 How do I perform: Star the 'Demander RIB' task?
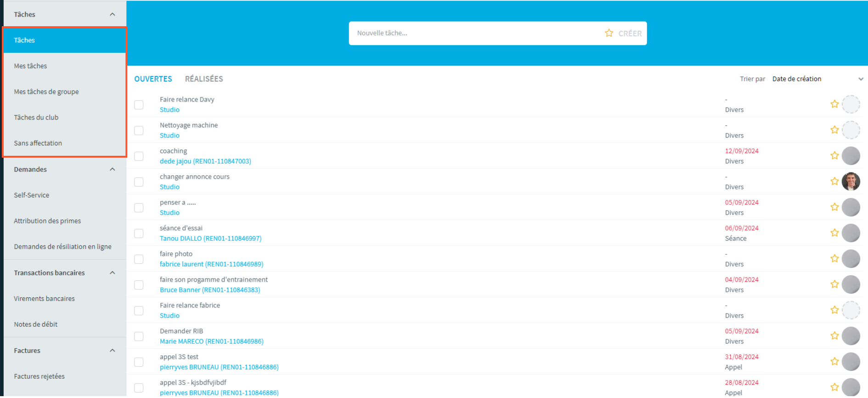pos(834,336)
